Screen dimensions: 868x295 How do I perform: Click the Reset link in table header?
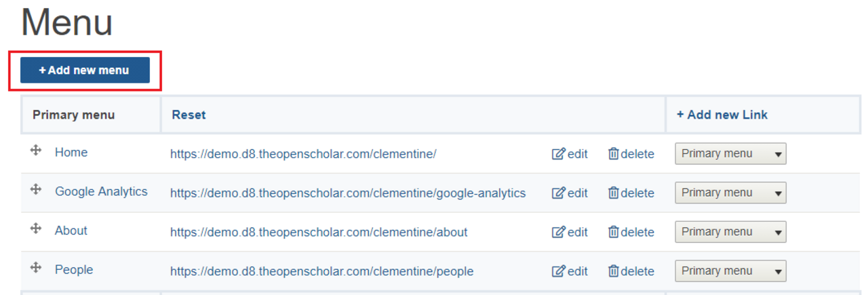pos(189,115)
